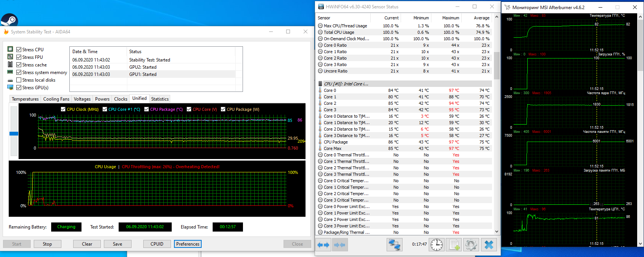Open the Powers tab
This screenshot has width=644, height=257.
tap(102, 99)
